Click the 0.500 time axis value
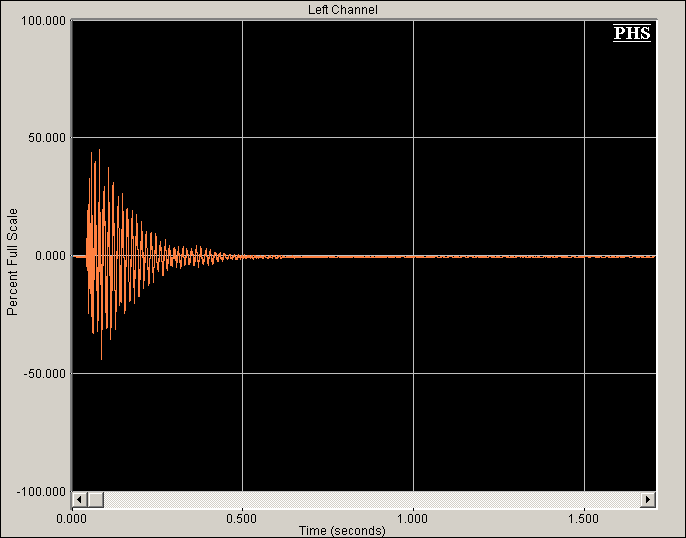Viewport: 686px width, 538px height. [241, 519]
